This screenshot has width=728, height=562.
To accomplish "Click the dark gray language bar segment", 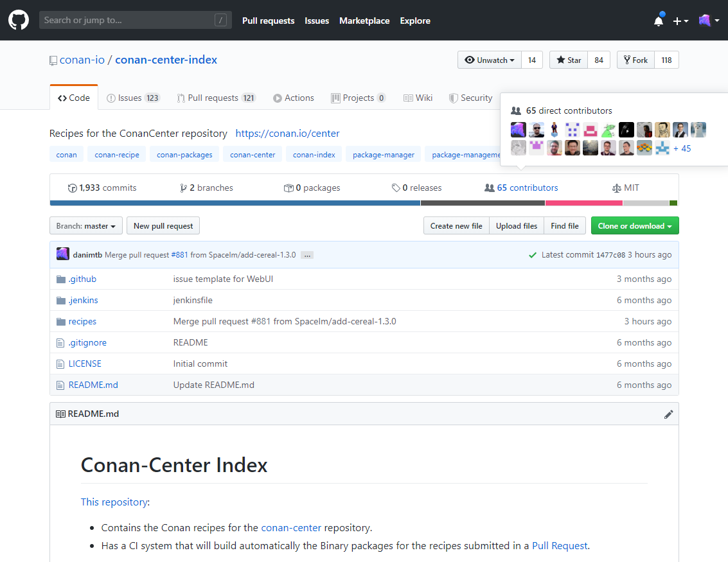I will 483,203.
